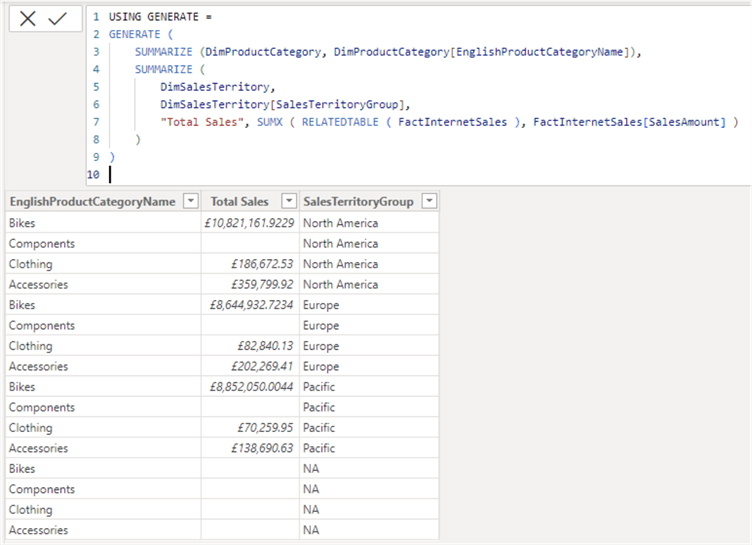This screenshot has width=752, height=545.
Task: Open the EnglishProductCategoryName column filter dropdown
Action: tap(191, 202)
